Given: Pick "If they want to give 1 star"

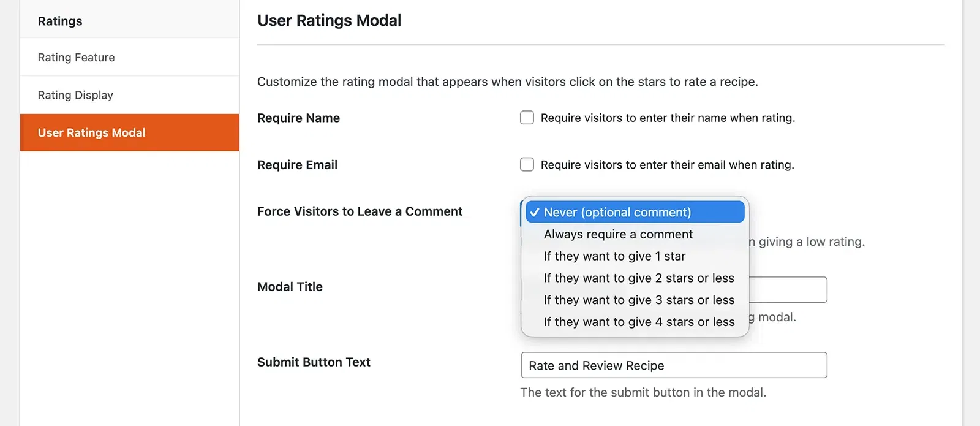Looking at the screenshot, I should pos(614,256).
